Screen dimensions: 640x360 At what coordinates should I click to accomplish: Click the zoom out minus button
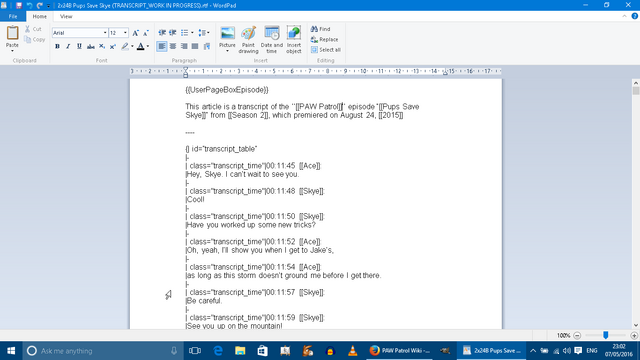(577, 335)
